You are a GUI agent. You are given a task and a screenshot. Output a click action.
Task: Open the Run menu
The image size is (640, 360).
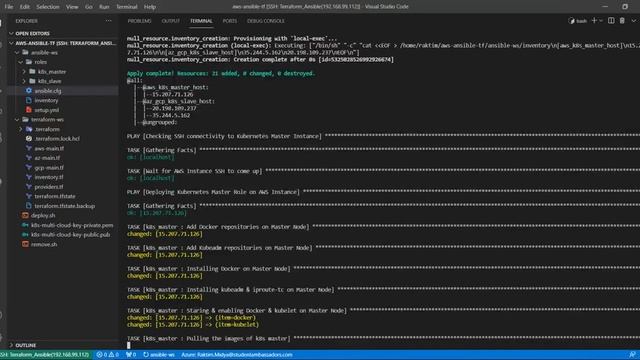[104, 7]
